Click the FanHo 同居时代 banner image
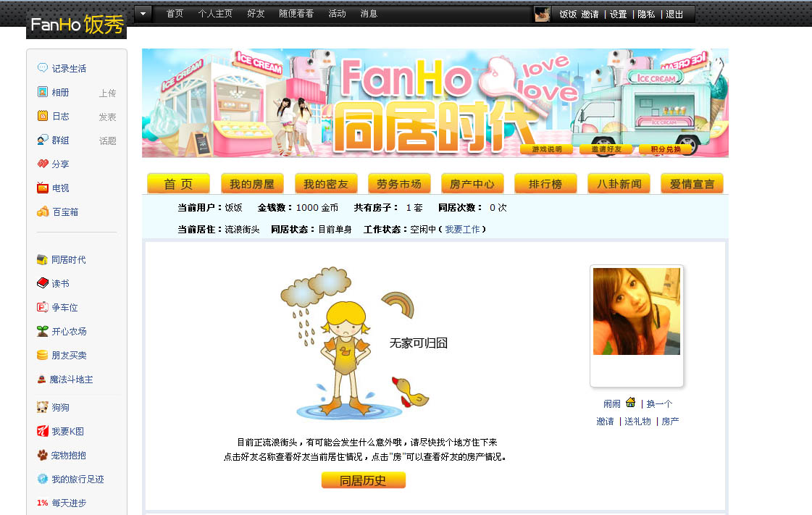Viewport: 812px width, 515px height. (x=435, y=103)
